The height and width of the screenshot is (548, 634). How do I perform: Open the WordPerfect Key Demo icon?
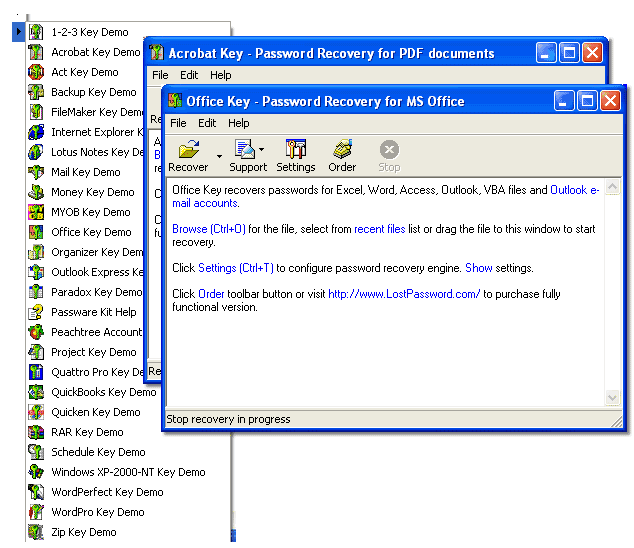click(36, 492)
